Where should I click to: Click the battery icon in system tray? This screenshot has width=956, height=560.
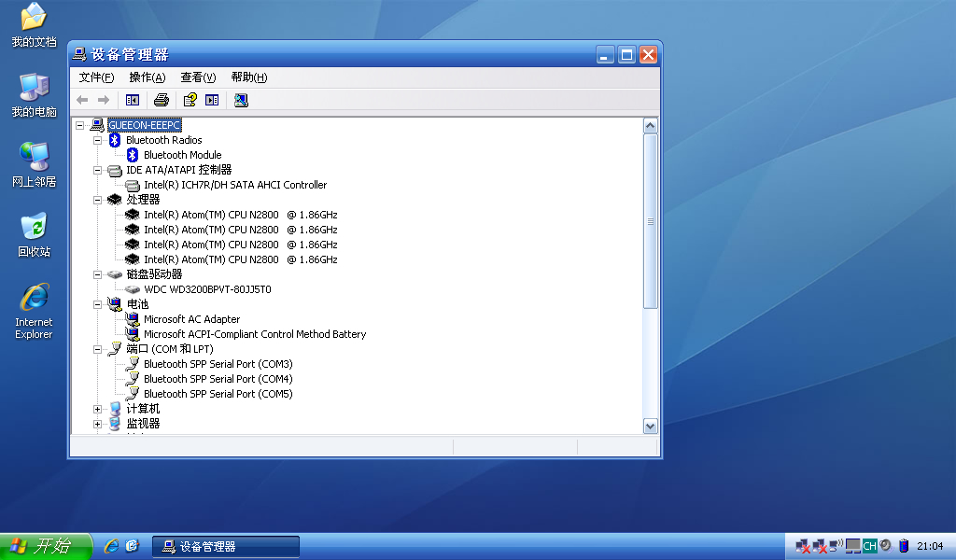[x=904, y=546]
